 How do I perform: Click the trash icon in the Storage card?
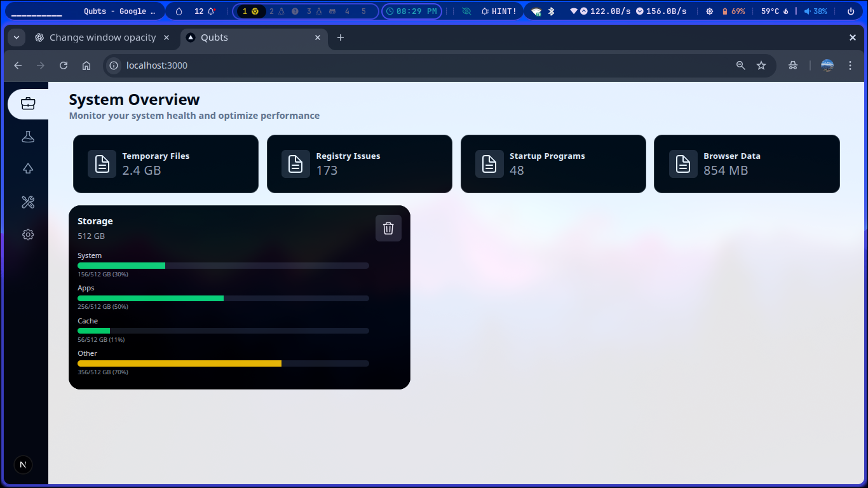[x=388, y=228]
